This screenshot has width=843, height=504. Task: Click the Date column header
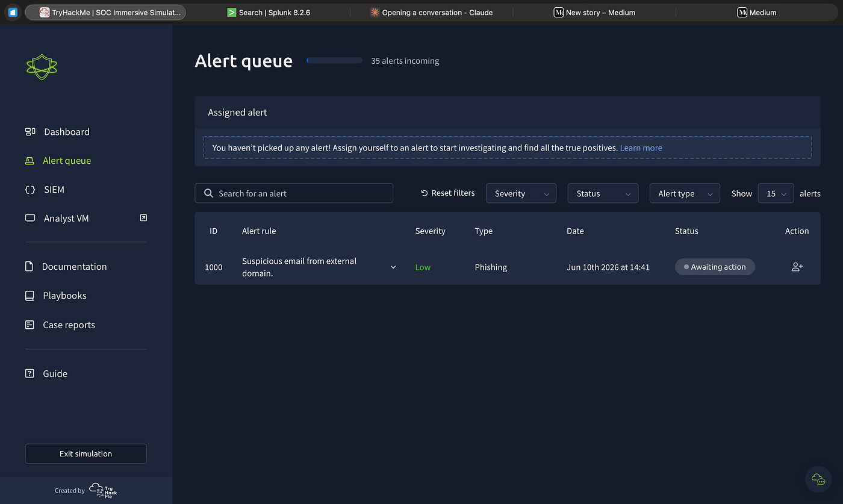(575, 231)
